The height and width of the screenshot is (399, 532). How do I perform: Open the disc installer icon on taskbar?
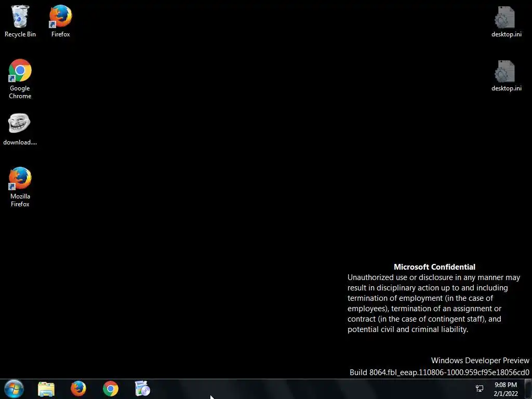pos(142,389)
